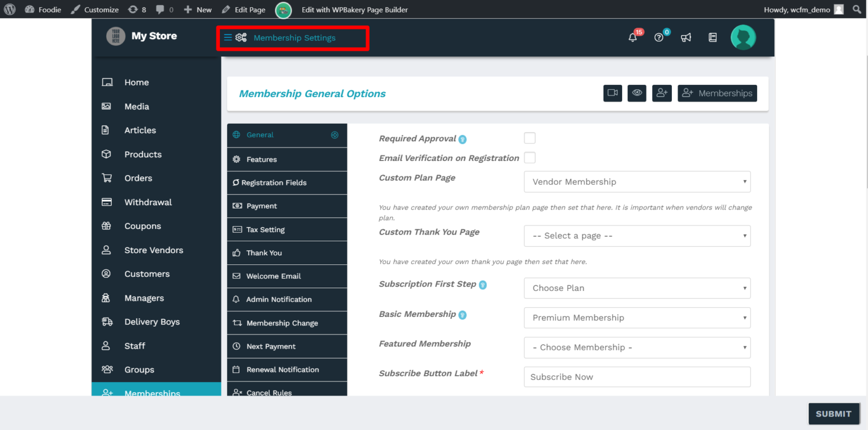
Task: Open the announcements megaphone icon
Action: click(686, 38)
